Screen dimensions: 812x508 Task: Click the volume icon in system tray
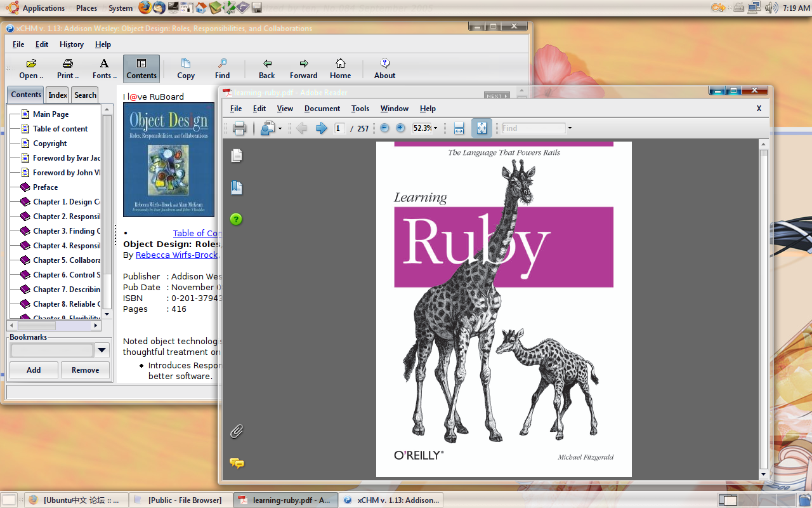coord(771,8)
